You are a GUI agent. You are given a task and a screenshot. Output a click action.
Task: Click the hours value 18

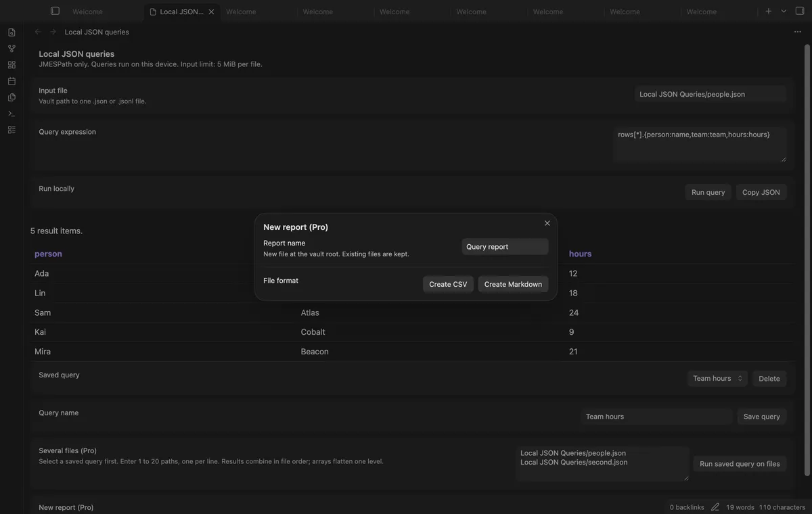574,293
